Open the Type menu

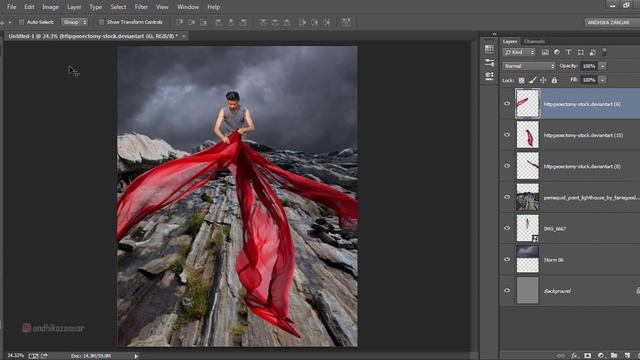point(96,7)
